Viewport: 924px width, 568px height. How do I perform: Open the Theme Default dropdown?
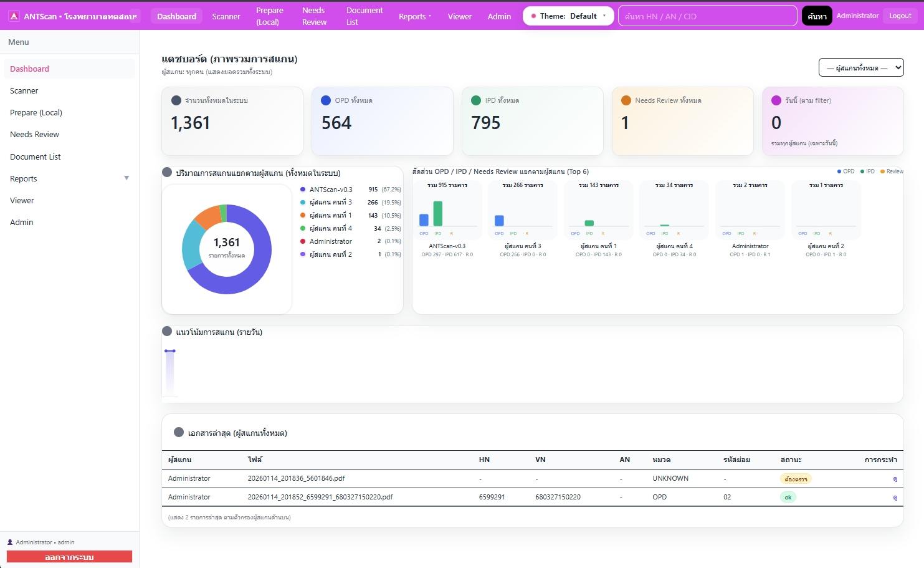(x=568, y=16)
